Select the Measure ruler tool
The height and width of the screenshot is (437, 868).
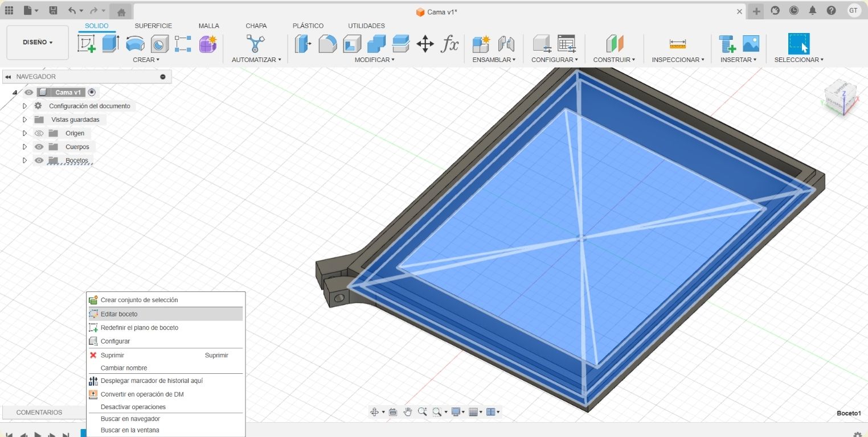click(x=678, y=44)
